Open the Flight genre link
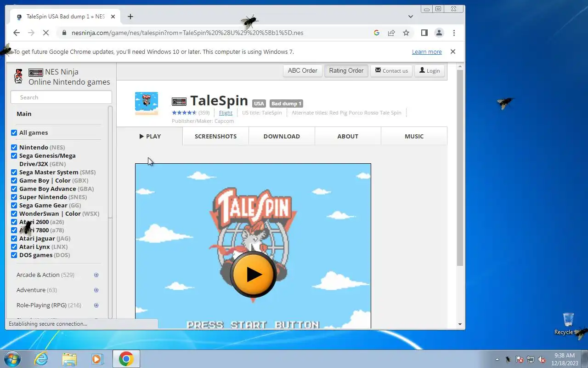The width and height of the screenshot is (588, 368). pos(226,113)
